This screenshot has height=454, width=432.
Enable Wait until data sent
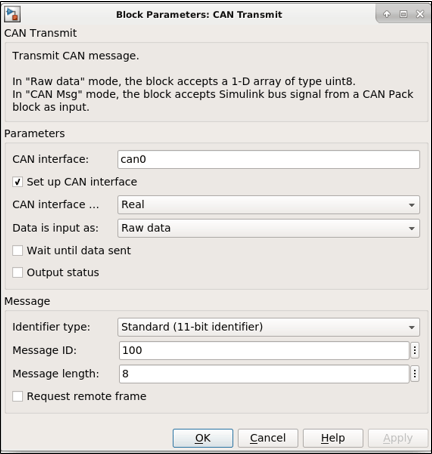coord(18,250)
